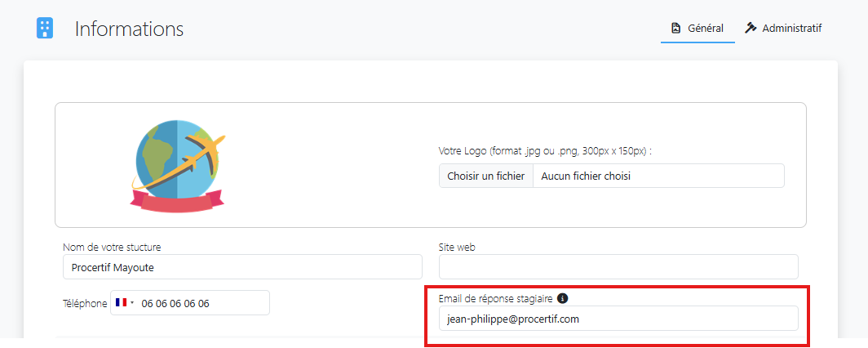Focus the Procertif Mayoute structure name field

[242, 267]
